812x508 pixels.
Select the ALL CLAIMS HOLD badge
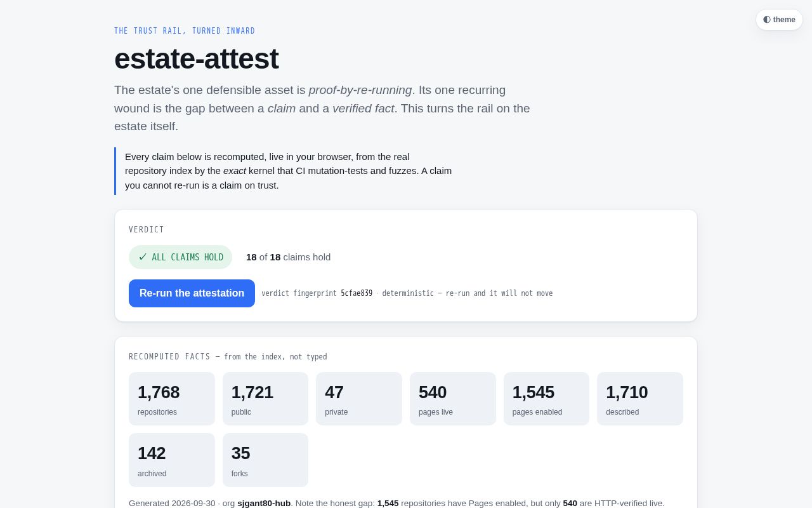pyautogui.click(x=180, y=257)
